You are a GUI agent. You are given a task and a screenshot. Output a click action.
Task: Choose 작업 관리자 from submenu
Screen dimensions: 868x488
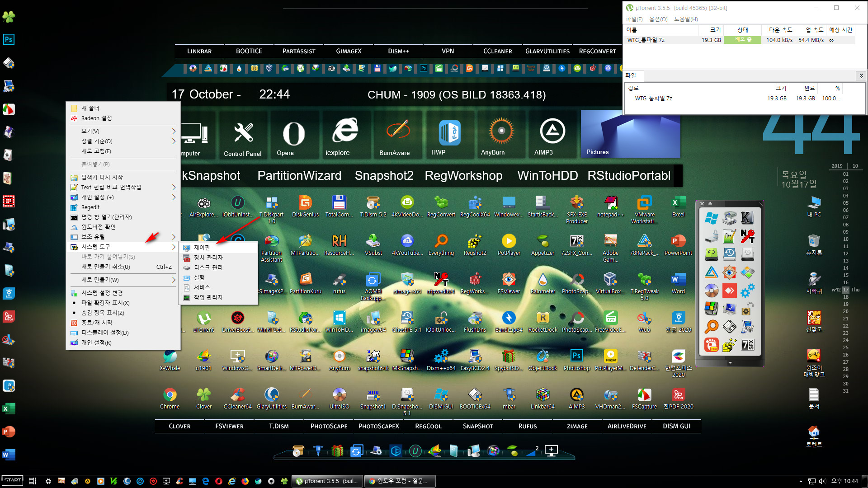(x=218, y=297)
